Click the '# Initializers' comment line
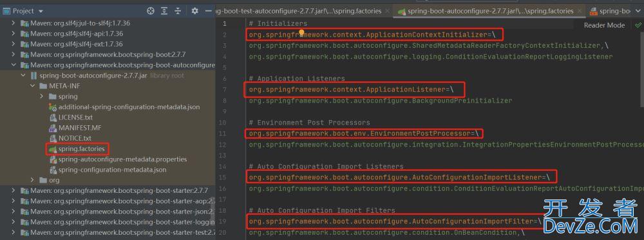 coord(278,23)
